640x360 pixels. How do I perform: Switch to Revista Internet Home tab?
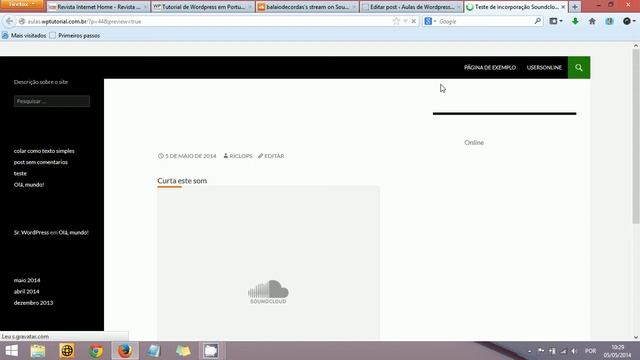[98, 7]
